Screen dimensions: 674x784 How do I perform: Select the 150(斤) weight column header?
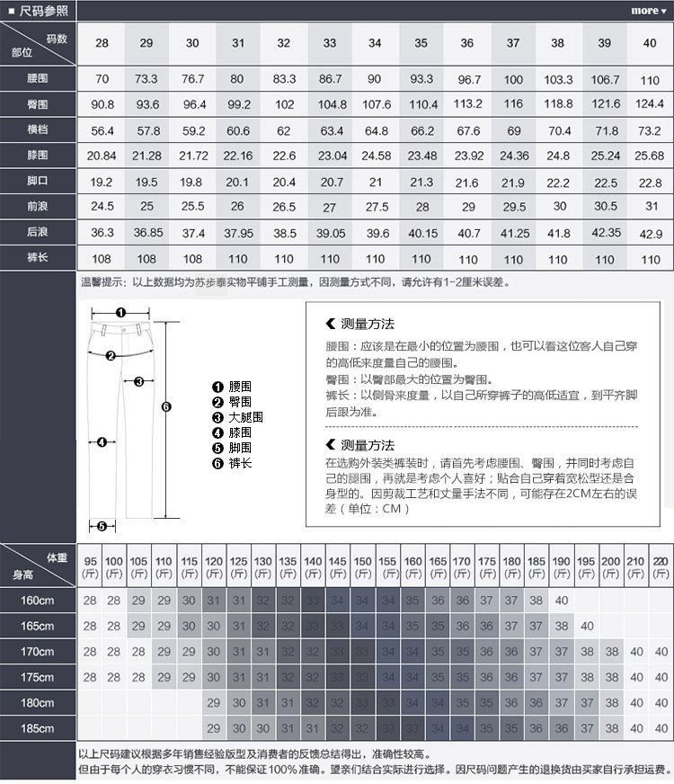[363, 566]
